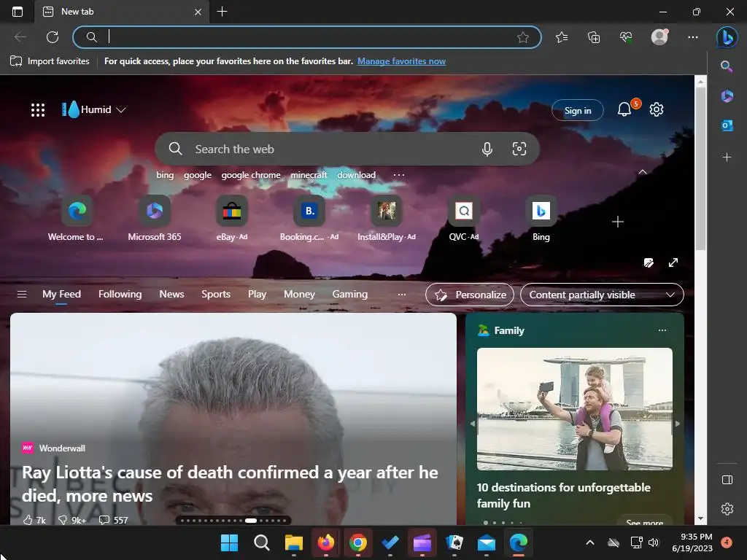
Task: Click the Personalize button
Action: coord(470,295)
